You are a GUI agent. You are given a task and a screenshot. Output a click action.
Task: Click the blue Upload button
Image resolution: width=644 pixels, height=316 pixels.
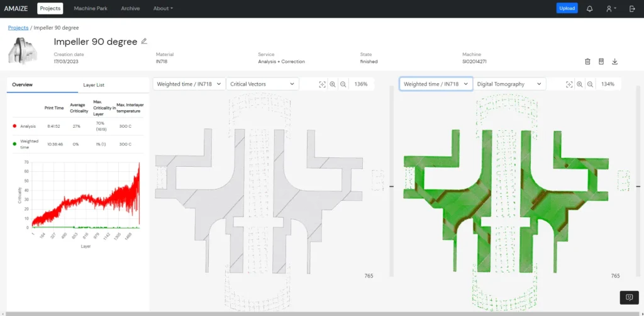coord(567,9)
